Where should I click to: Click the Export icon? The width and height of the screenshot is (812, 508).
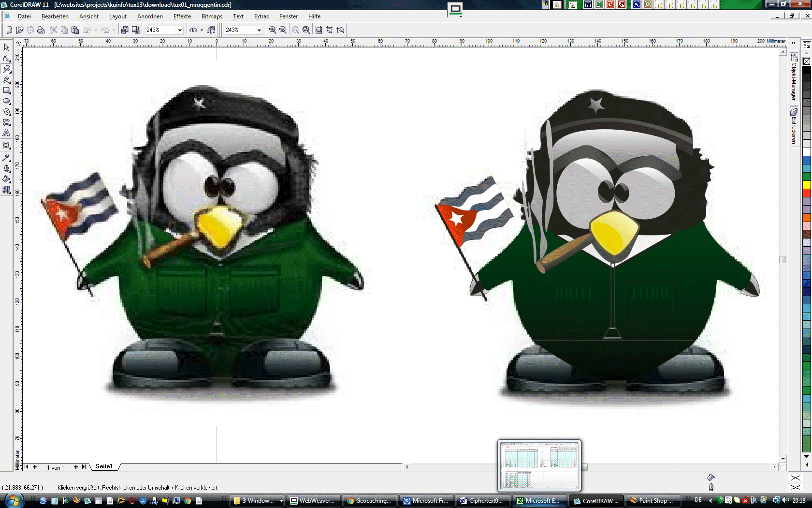pyautogui.click(x=136, y=30)
